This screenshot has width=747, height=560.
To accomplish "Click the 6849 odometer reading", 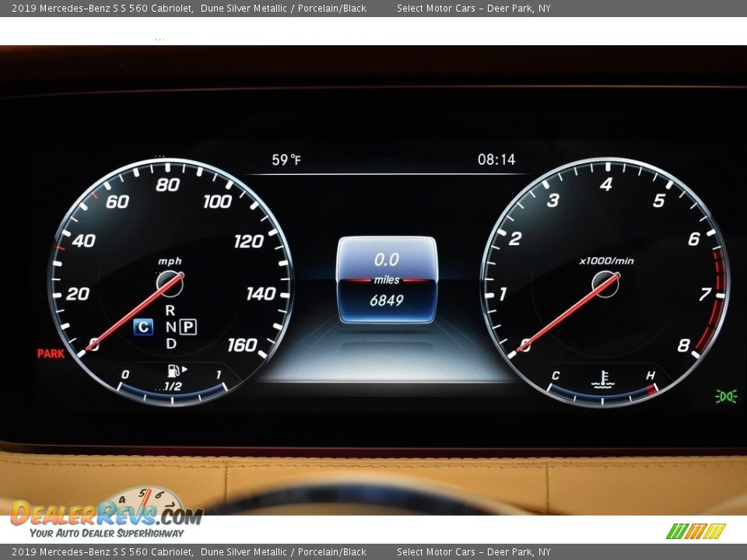I will 387,300.
